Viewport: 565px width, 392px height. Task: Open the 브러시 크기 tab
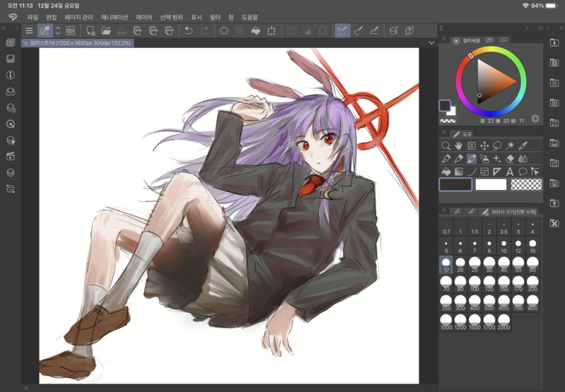pos(511,212)
